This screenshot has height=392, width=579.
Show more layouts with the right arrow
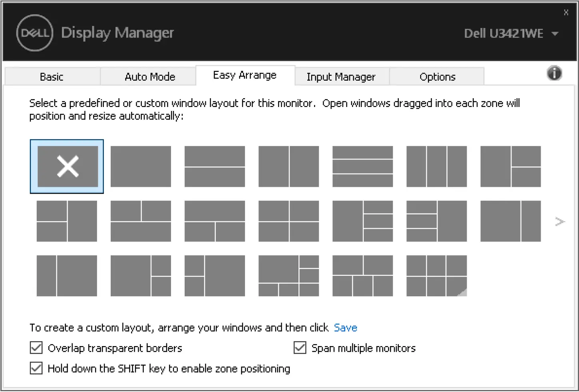559,221
